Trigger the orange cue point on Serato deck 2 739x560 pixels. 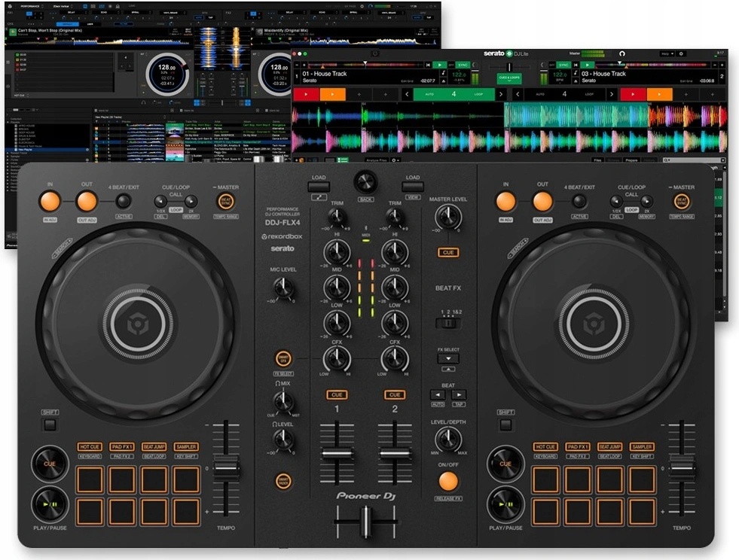pos(659,94)
